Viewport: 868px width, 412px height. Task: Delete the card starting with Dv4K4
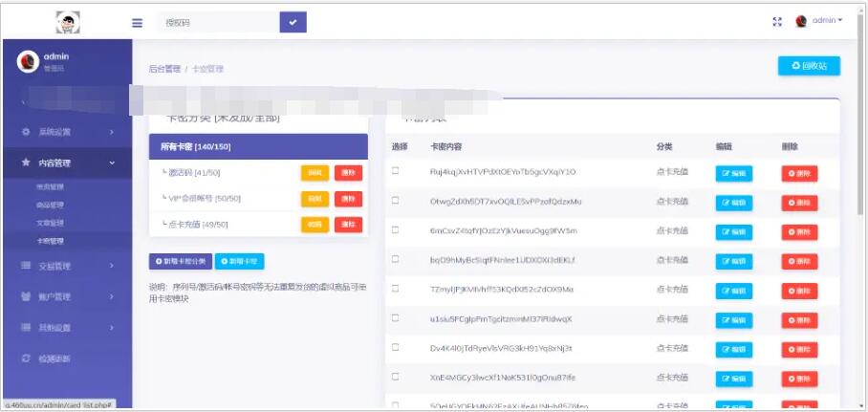point(799,350)
